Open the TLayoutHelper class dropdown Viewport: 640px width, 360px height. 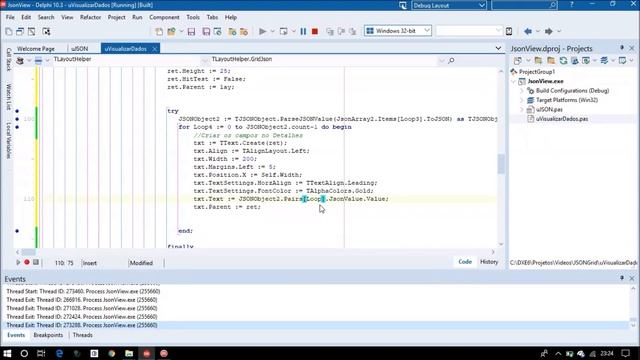click(204, 60)
